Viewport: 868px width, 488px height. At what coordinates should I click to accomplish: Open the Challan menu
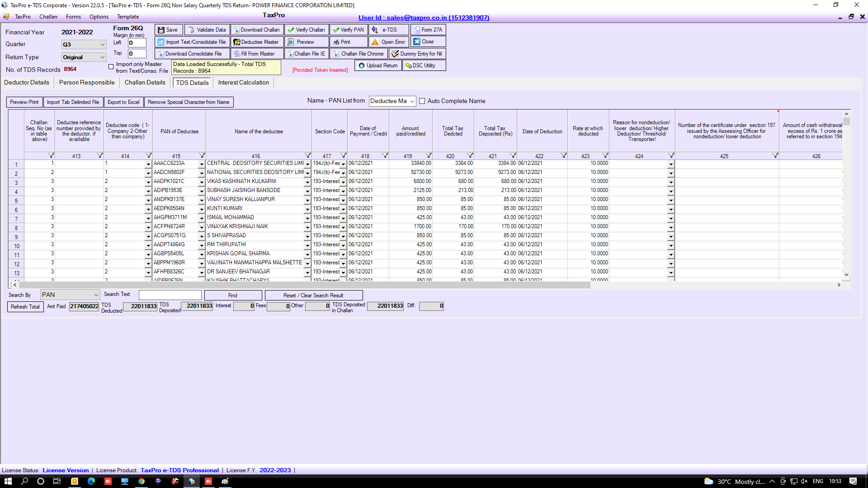pyautogui.click(x=48, y=17)
